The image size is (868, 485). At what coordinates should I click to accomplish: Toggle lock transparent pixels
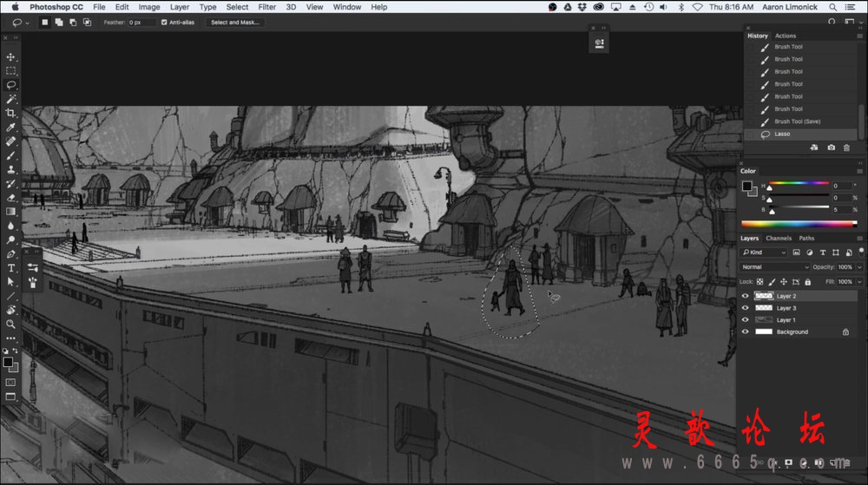760,282
